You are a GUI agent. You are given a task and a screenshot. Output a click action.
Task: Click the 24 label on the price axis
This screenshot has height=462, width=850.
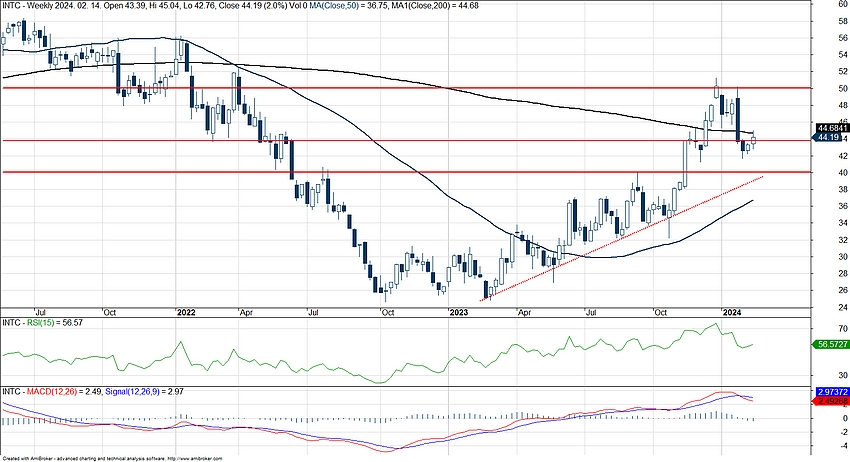[x=843, y=307]
